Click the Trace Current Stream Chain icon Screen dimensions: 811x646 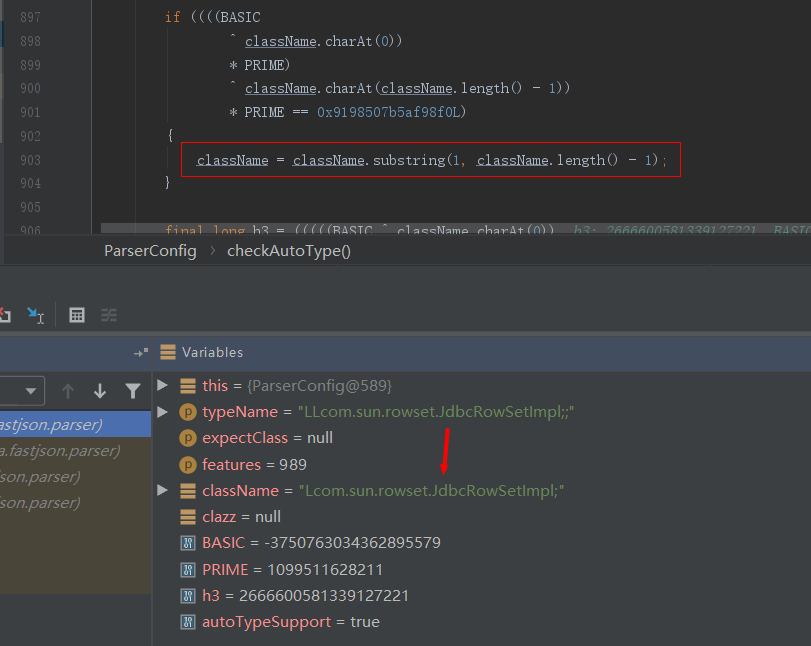click(109, 315)
